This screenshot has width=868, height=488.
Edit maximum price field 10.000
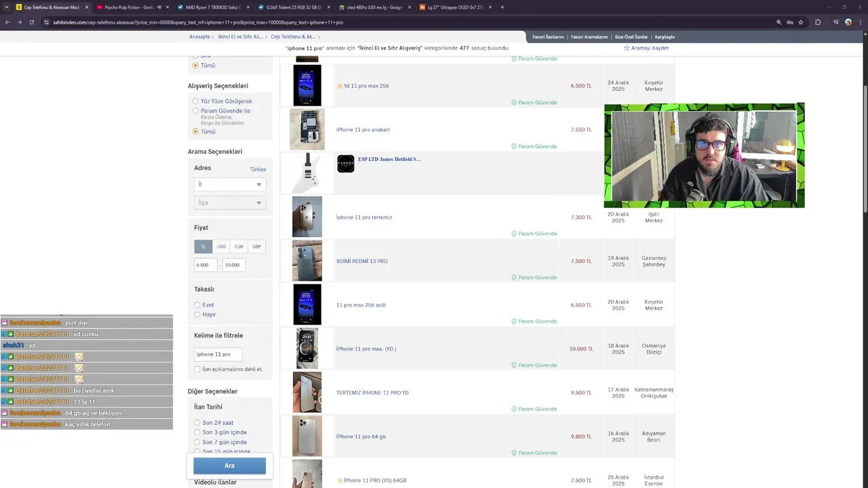click(234, 265)
